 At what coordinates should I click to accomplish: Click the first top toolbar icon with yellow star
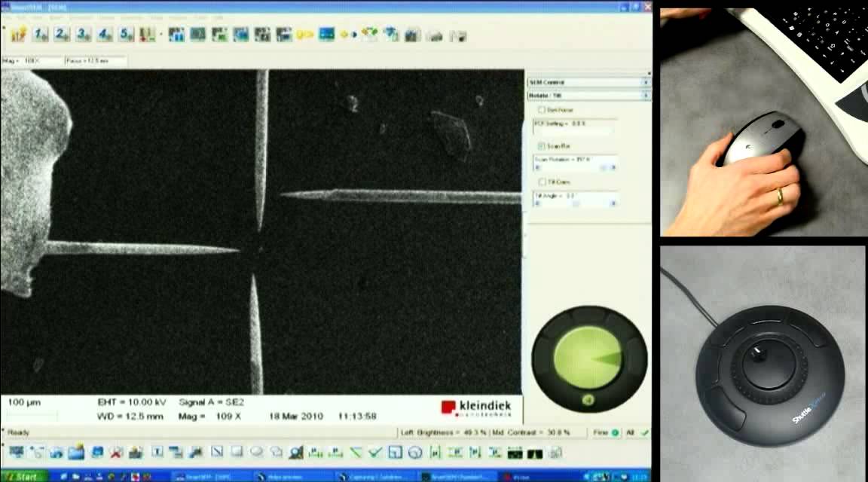(18, 35)
